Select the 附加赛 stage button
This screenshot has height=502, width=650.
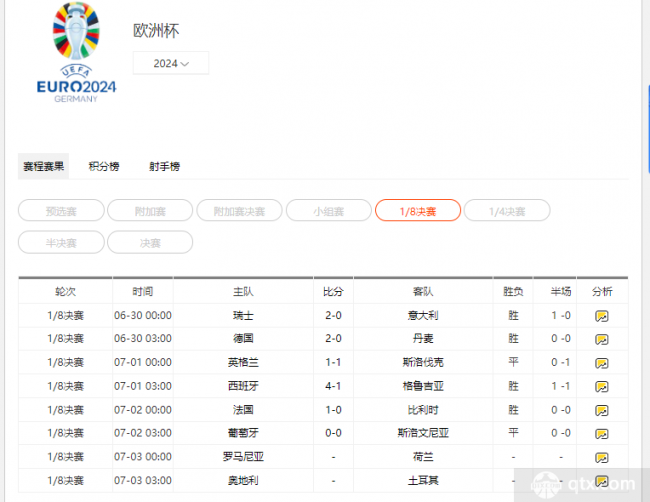[x=150, y=211]
